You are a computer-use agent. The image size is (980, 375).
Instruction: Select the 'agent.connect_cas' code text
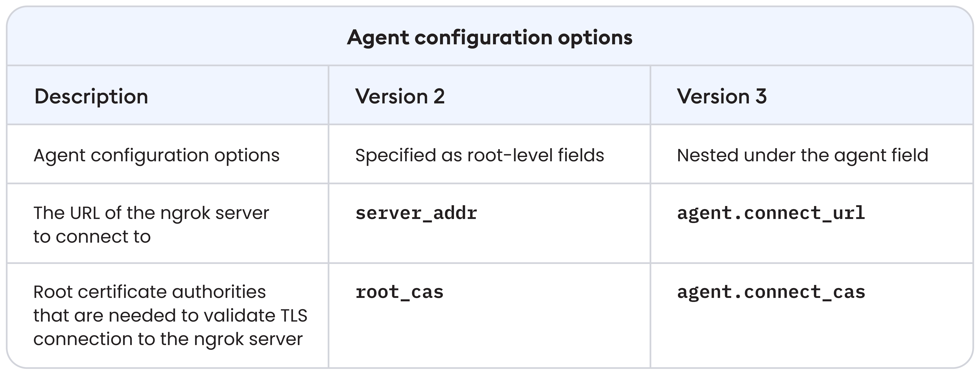coord(771,292)
